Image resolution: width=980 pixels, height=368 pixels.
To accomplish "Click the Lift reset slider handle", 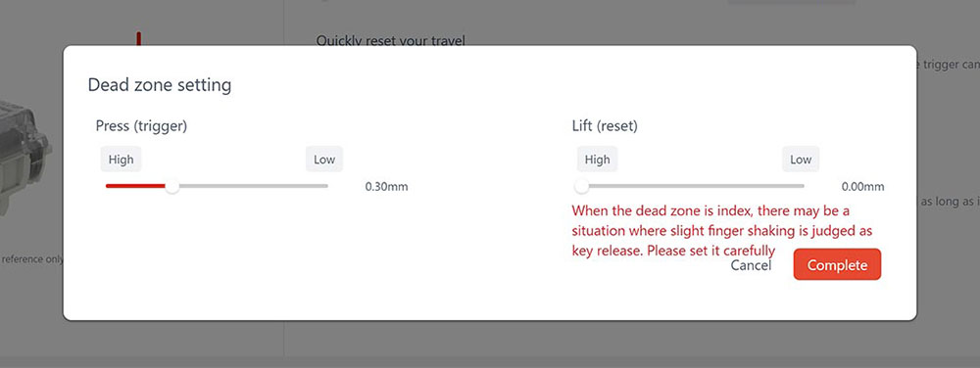I will (582, 186).
